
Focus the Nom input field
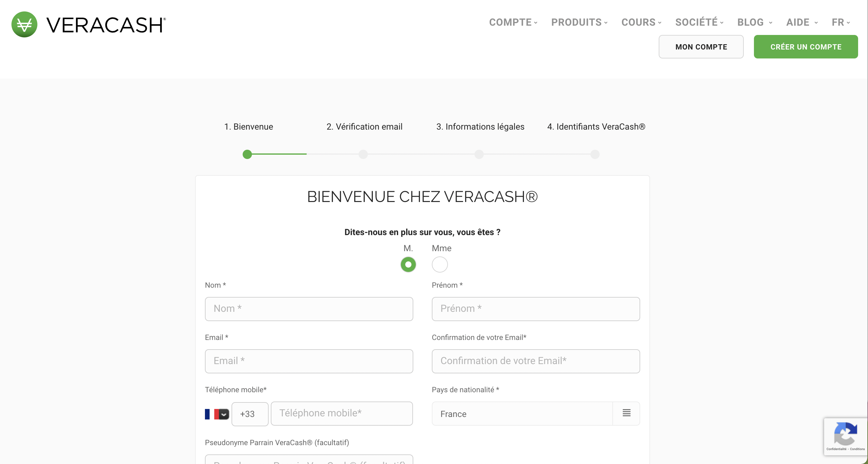[x=308, y=309]
